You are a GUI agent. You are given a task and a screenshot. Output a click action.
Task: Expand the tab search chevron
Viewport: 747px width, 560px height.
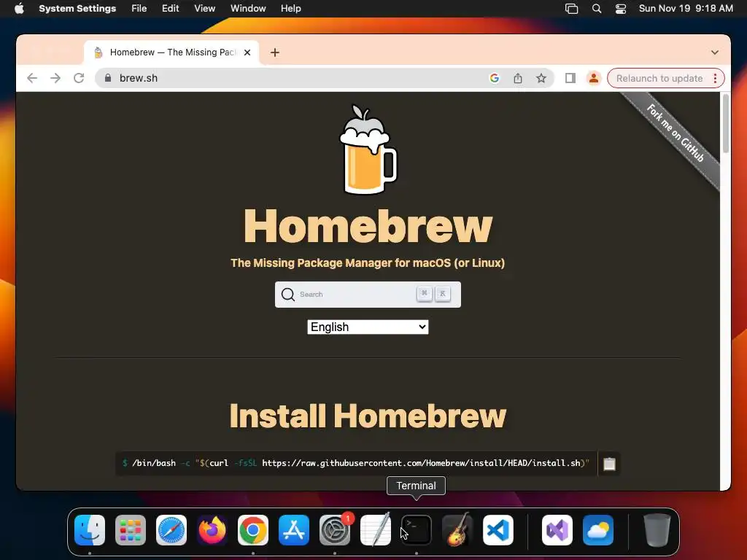(715, 52)
